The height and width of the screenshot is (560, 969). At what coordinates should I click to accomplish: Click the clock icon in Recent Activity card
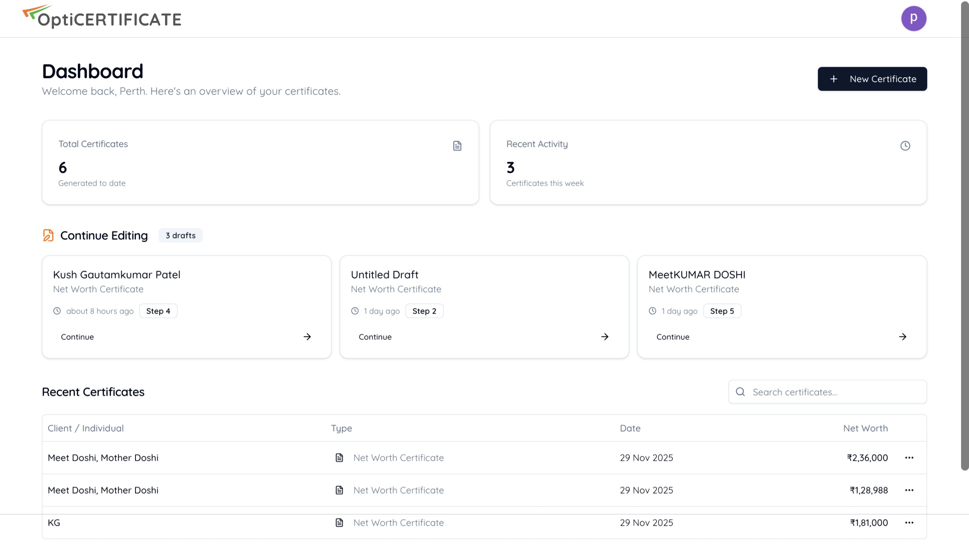(905, 146)
